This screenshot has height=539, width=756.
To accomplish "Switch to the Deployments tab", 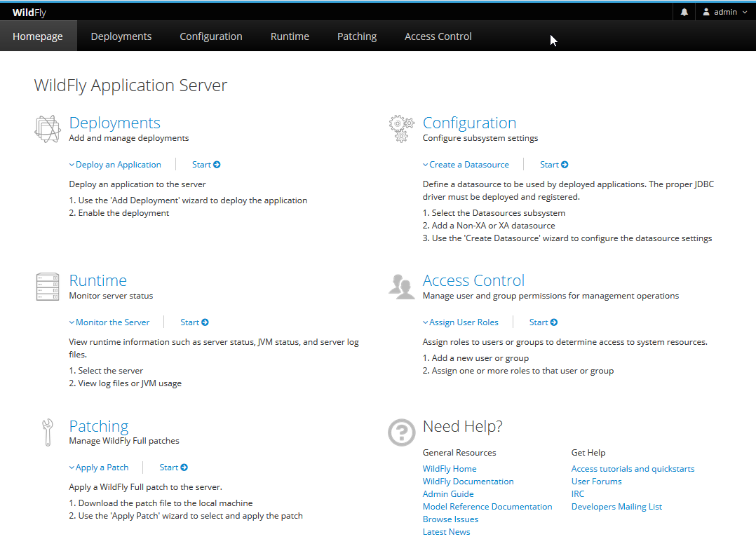I will pos(121,36).
